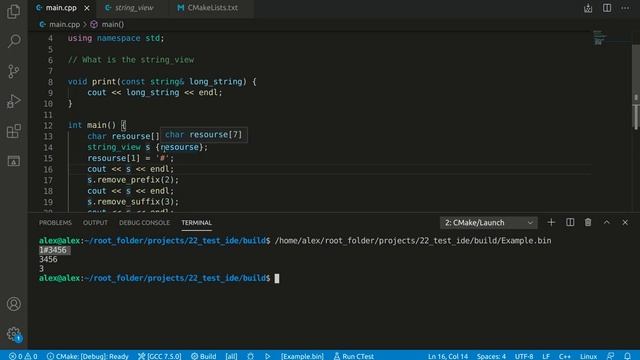This screenshot has height=360, width=640.
Task: Open notifications bell in status bar
Action: (x=627, y=356)
